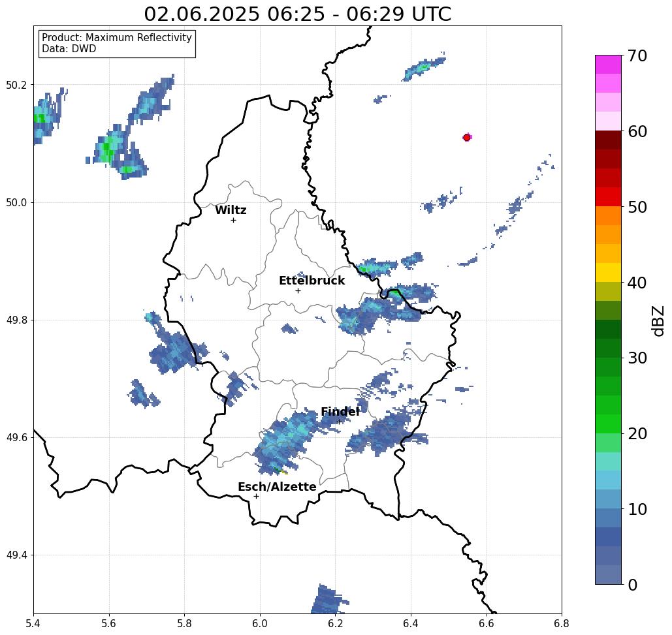
Task: Click the 50 label on the colorbar
Action: tap(637, 208)
